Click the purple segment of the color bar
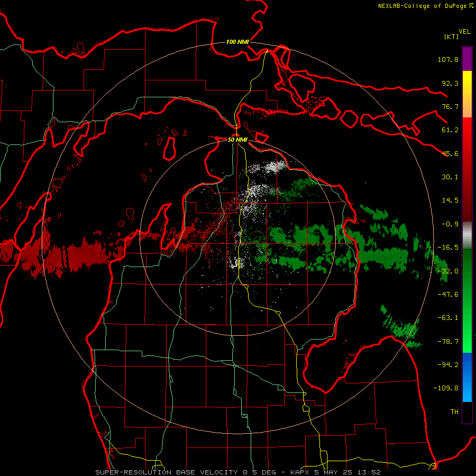 click(467, 59)
